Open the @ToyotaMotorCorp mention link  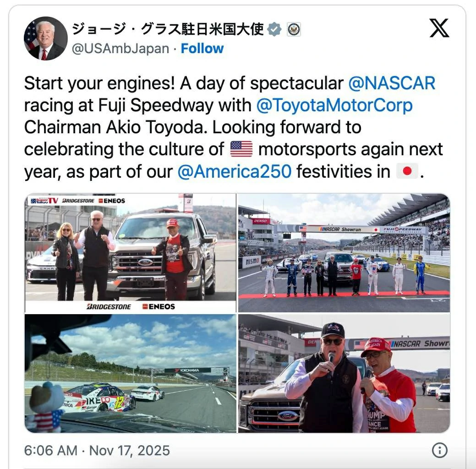(334, 105)
